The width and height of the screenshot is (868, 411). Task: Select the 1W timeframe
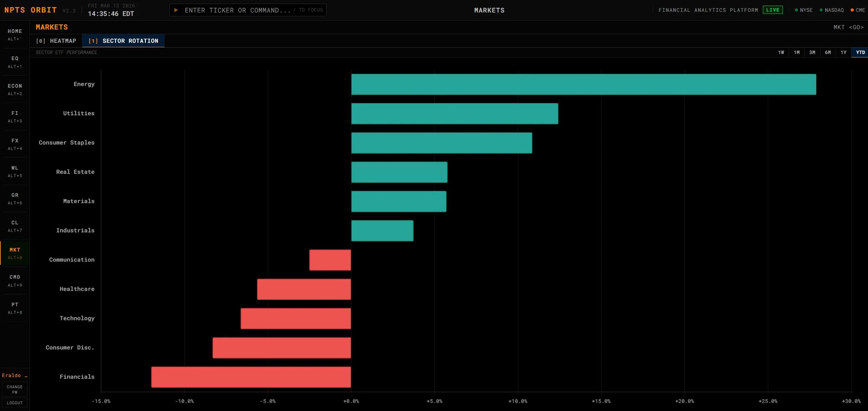coord(781,52)
